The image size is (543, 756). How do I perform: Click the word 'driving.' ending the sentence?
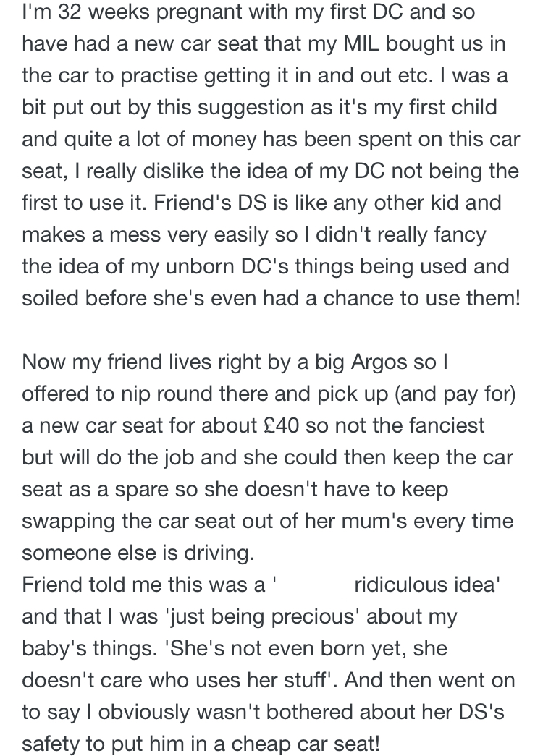pos(219,553)
